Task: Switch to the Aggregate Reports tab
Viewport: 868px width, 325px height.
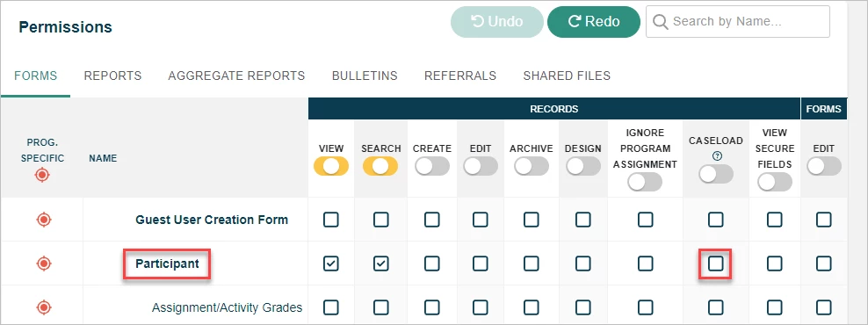Action: click(x=236, y=76)
